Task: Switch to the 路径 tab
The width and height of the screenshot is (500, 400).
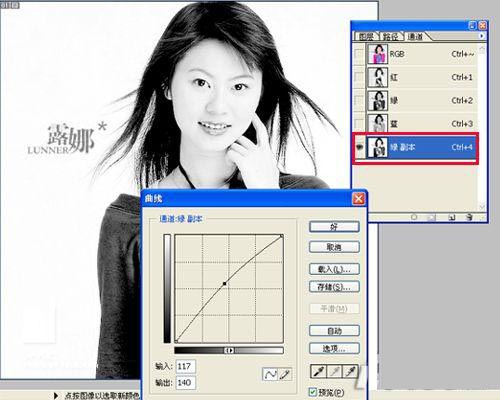Action: pyautogui.click(x=390, y=36)
